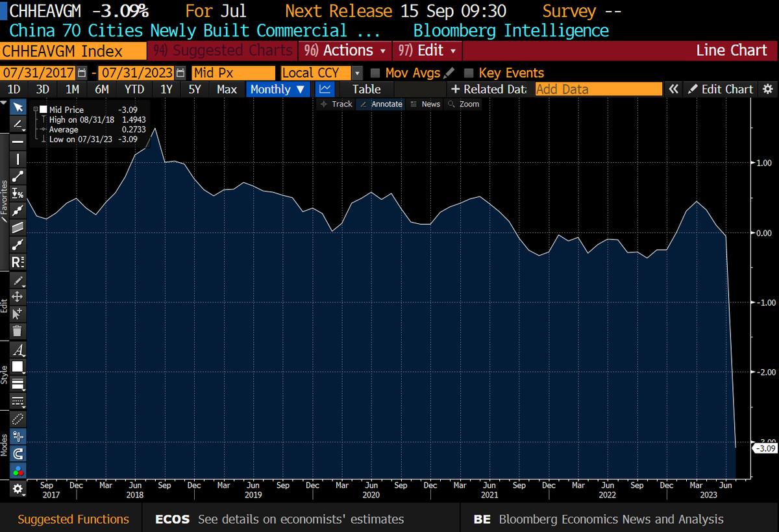This screenshot has height=532, width=779.
Task: Delete annotations with the trash icon
Action: pos(18,331)
